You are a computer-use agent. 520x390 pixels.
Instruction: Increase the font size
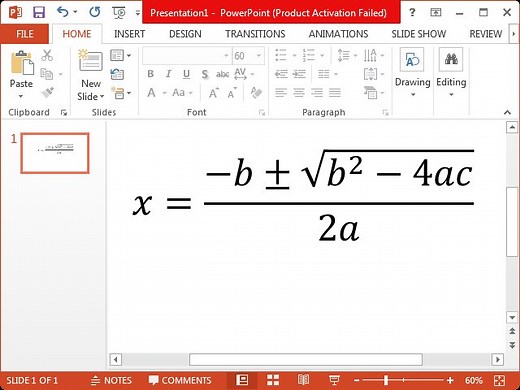coord(214,93)
